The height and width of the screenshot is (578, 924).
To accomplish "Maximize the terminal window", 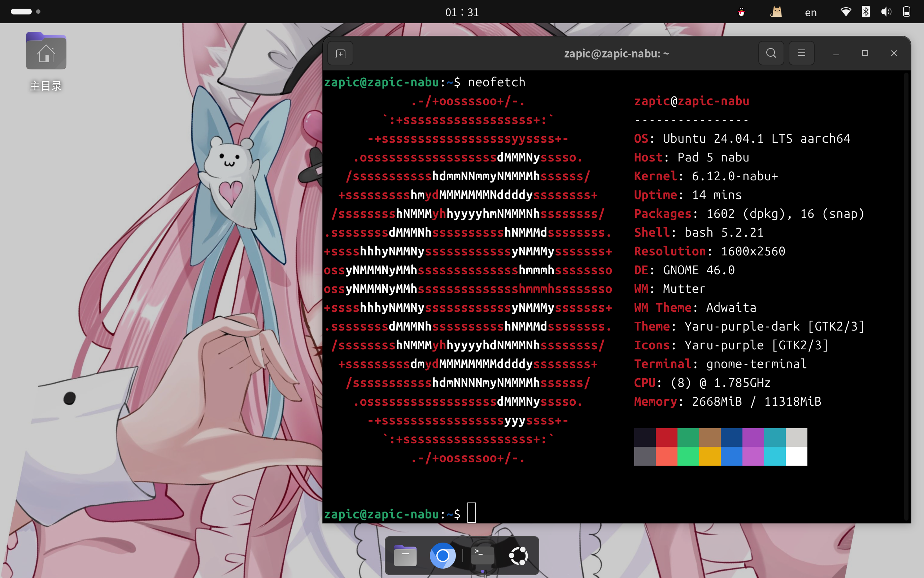I will 865,53.
